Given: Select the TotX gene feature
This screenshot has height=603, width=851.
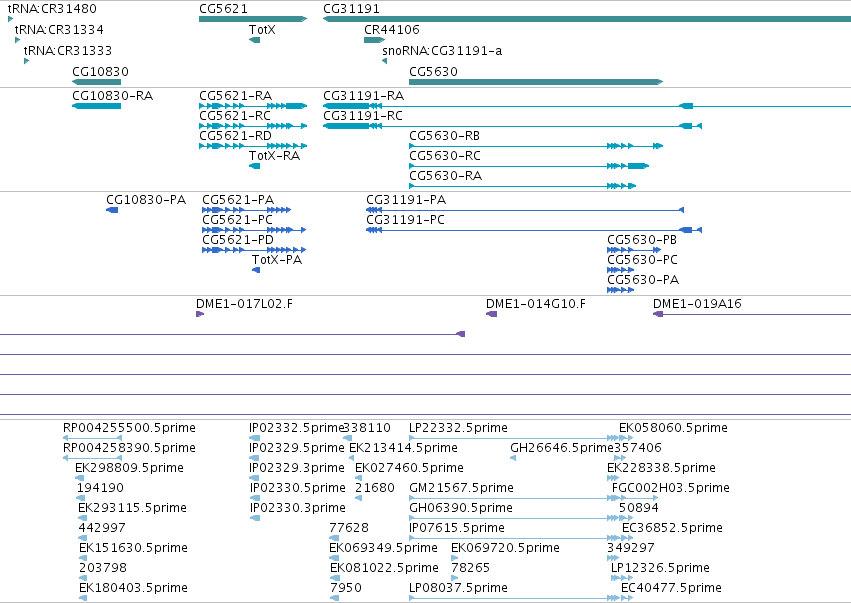Looking at the screenshot, I should point(254,40).
